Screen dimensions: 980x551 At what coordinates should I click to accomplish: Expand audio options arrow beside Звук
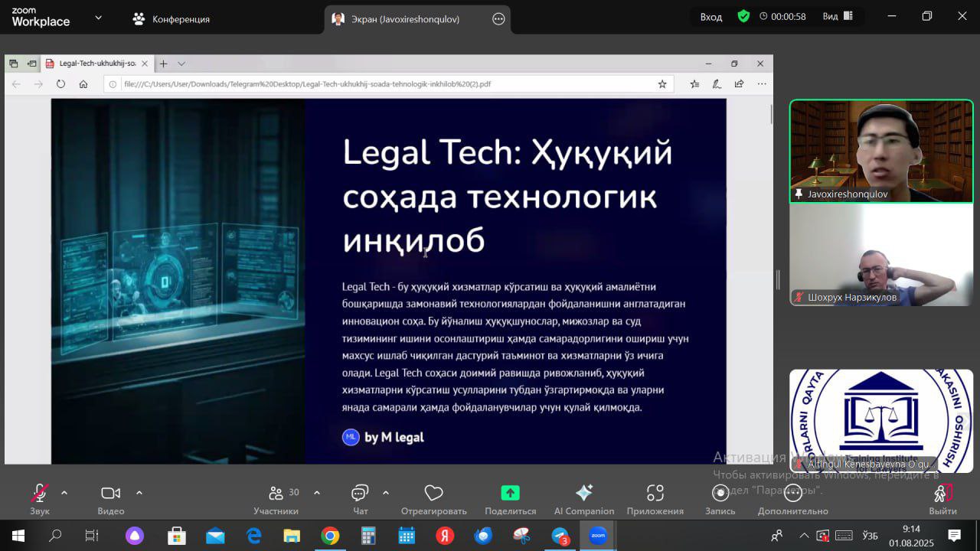tap(64, 493)
